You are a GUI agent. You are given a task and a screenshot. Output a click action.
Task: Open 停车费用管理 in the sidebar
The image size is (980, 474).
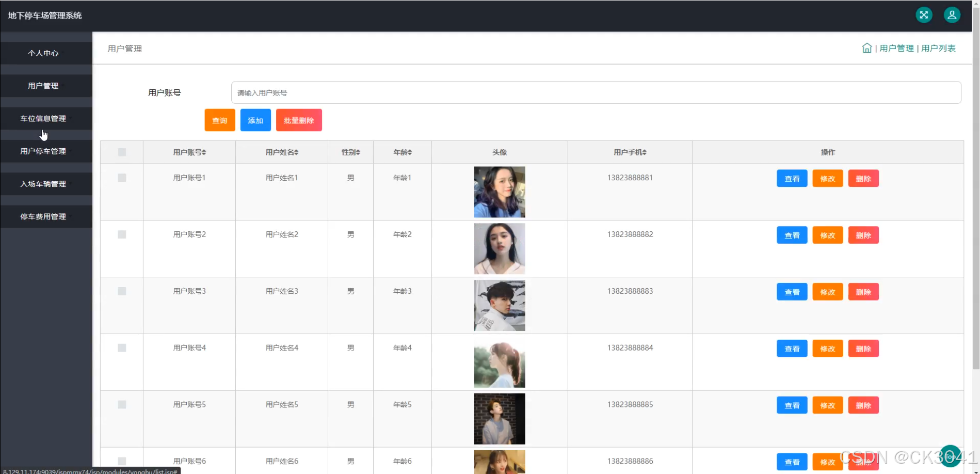pos(46,216)
